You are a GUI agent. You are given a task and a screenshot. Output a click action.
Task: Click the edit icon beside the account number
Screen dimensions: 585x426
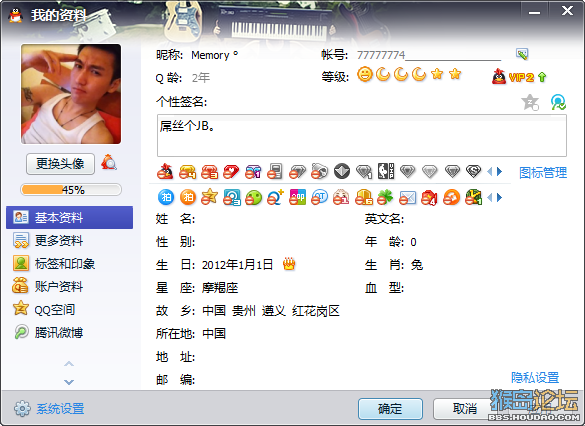pos(522,54)
